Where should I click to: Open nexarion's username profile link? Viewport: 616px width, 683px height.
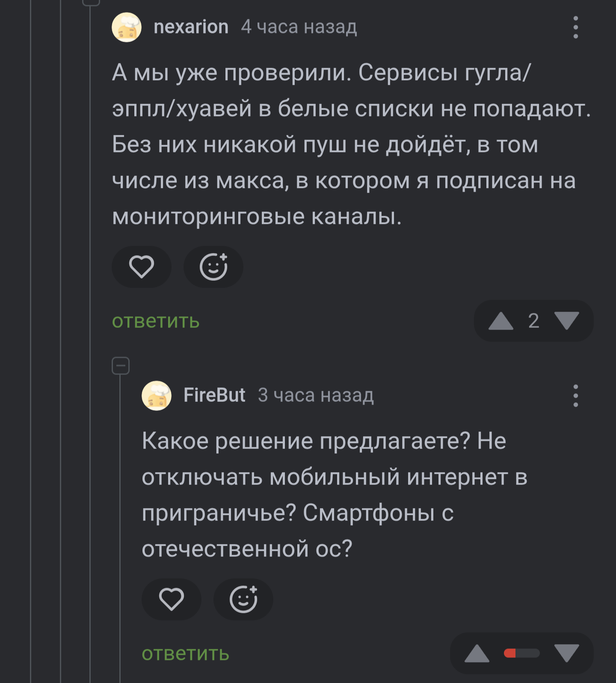point(191,27)
